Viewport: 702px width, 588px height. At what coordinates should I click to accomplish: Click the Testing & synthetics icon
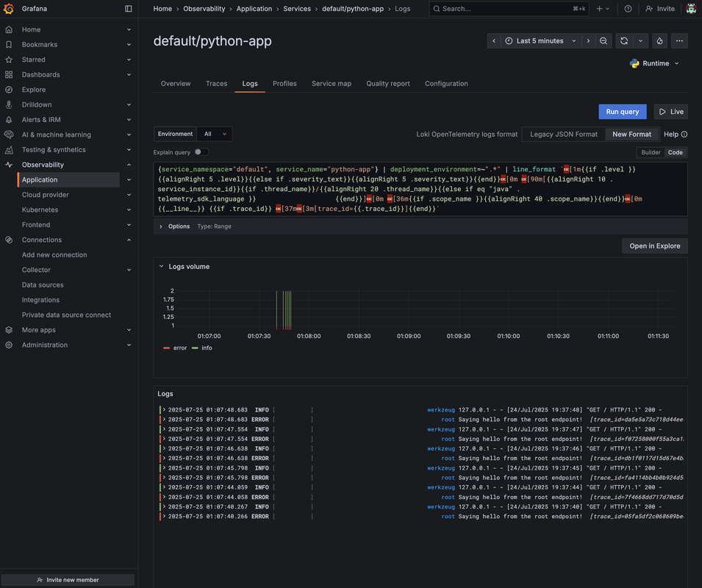(x=9, y=150)
